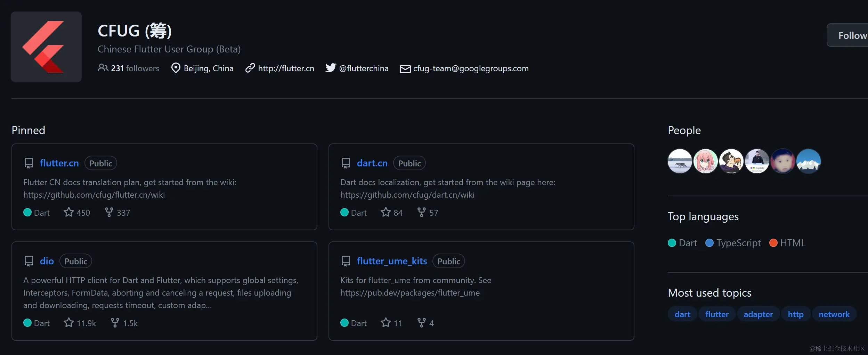The width and height of the screenshot is (868, 355).
Task: Click the snowy wolf member avatar
Action: click(680, 161)
